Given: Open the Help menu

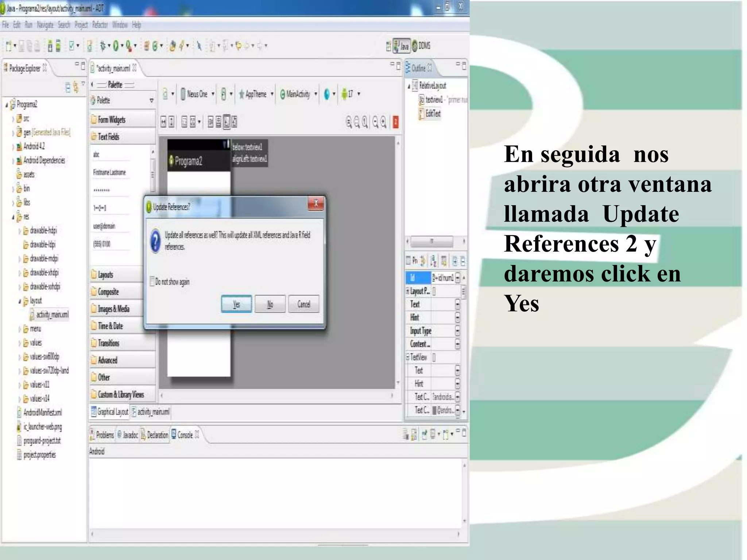Looking at the screenshot, I should pos(136,25).
